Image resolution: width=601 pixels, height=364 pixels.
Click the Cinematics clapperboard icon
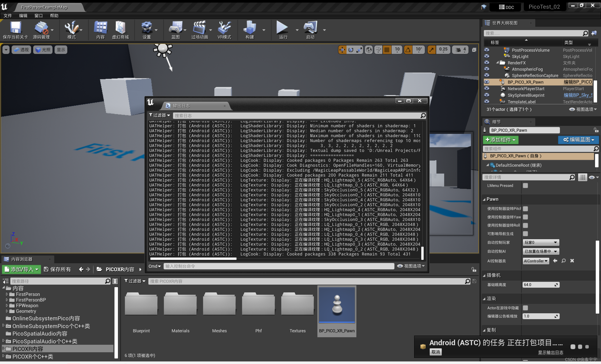click(x=199, y=27)
